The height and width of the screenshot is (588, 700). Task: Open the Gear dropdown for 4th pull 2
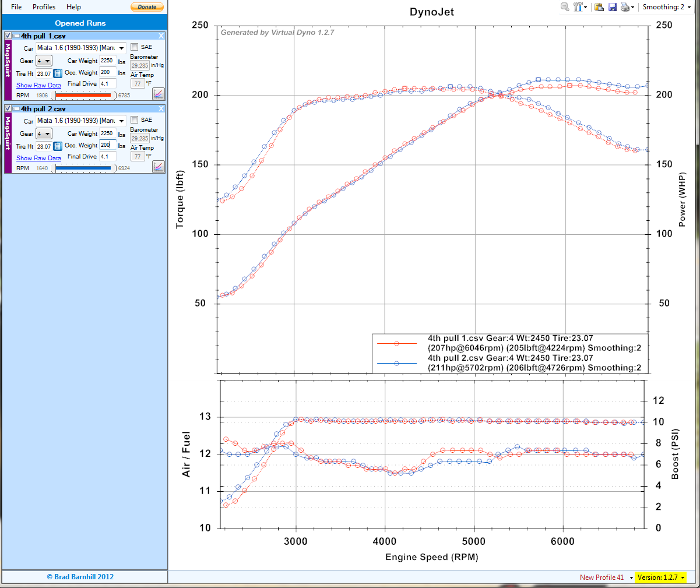click(x=47, y=134)
